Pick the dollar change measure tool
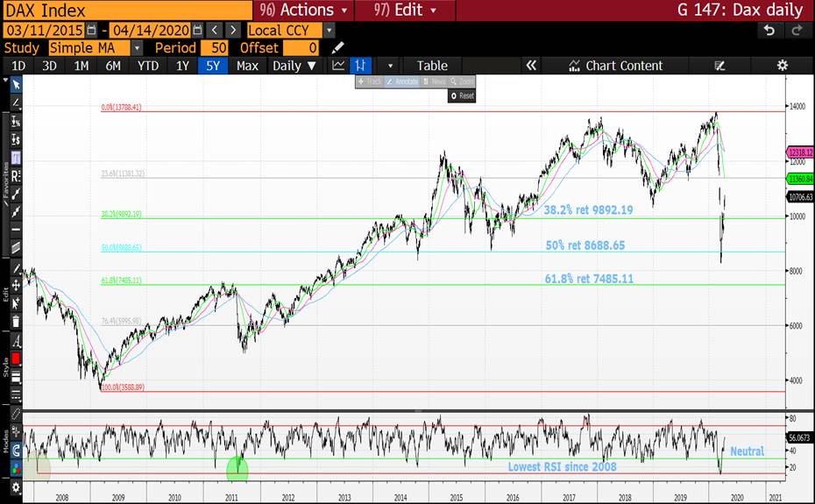 click(x=16, y=139)
